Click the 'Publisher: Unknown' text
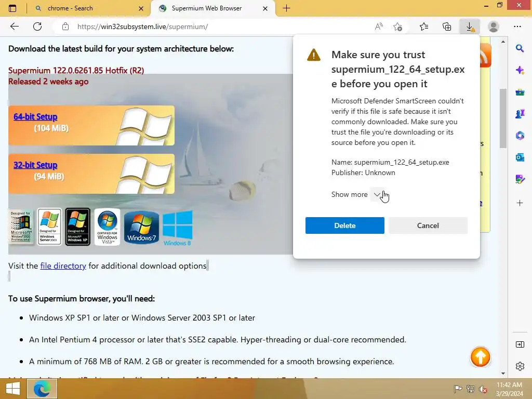The height and width of the screenshot is (399, 532). coord(363,172)
